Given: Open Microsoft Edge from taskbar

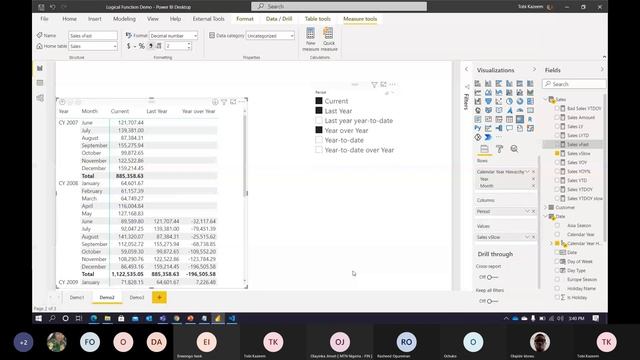Looking at the screenshot, I should pos(94,318).
